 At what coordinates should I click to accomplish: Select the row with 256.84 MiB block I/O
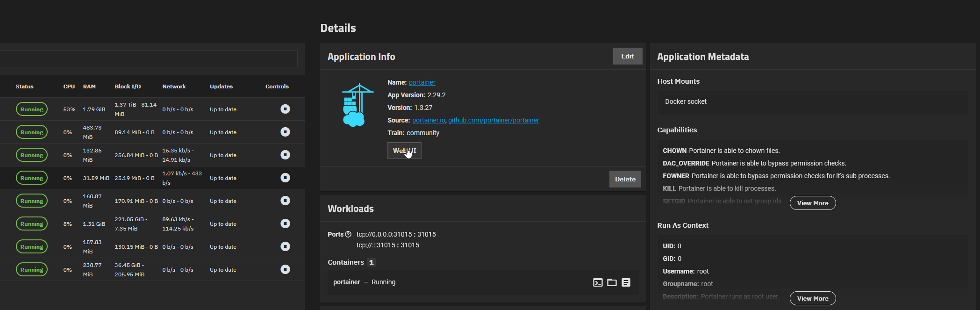(152, 155)
